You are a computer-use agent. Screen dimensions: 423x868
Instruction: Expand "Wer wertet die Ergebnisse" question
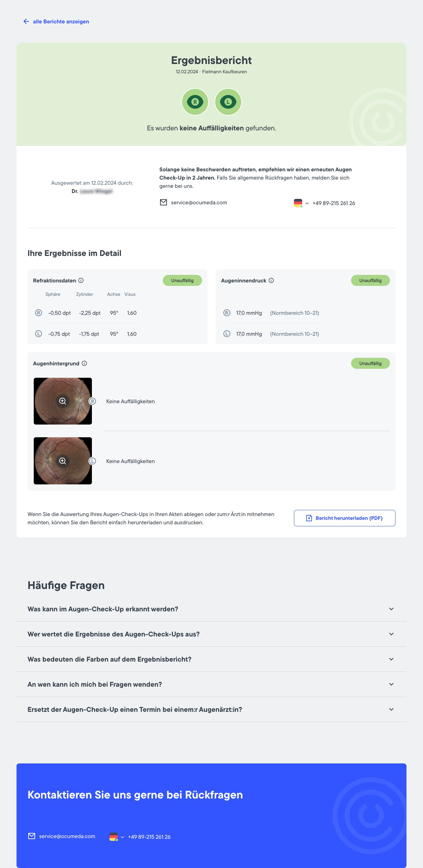[391, 634]
